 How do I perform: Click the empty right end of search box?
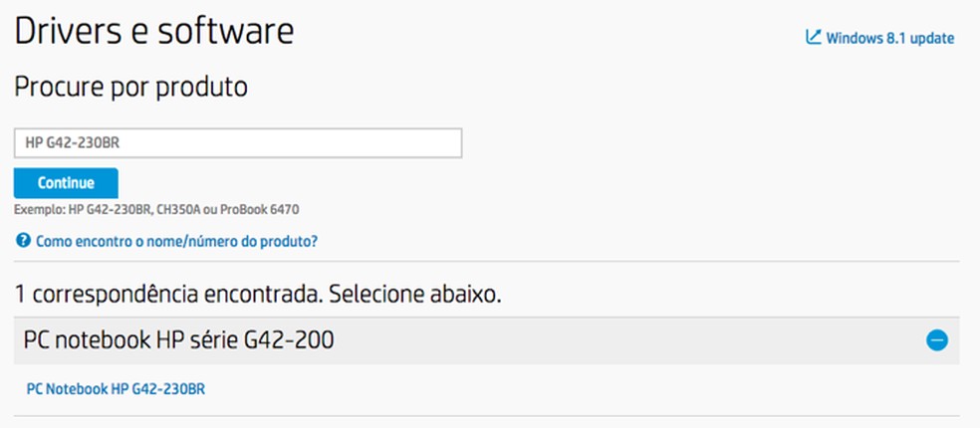coord(418,143)
